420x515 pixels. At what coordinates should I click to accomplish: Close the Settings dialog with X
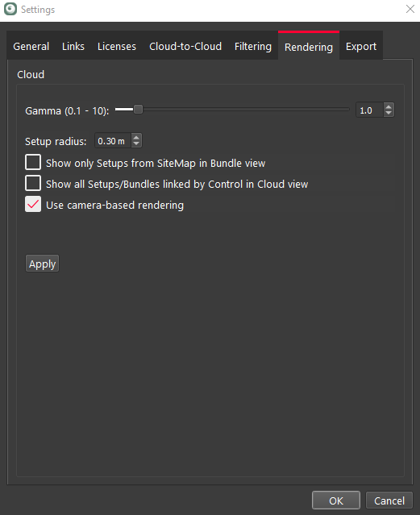point(410,9)
